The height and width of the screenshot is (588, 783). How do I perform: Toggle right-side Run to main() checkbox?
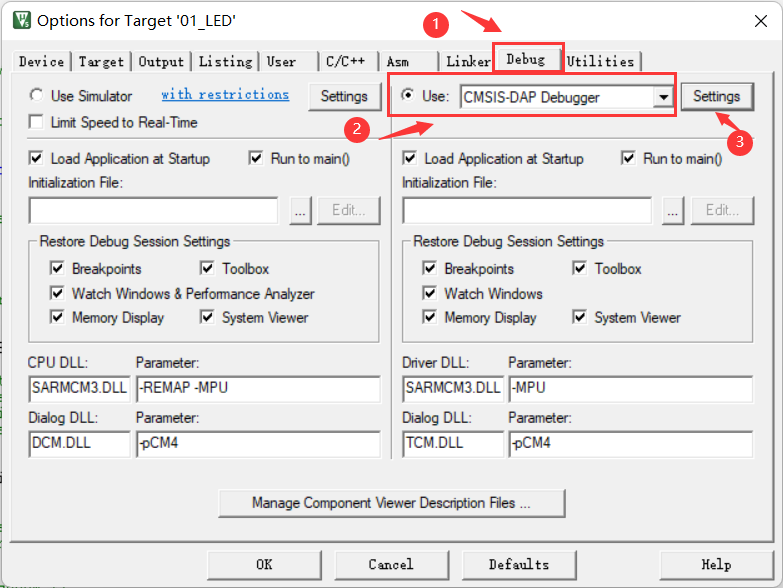(x=628, y=158)
